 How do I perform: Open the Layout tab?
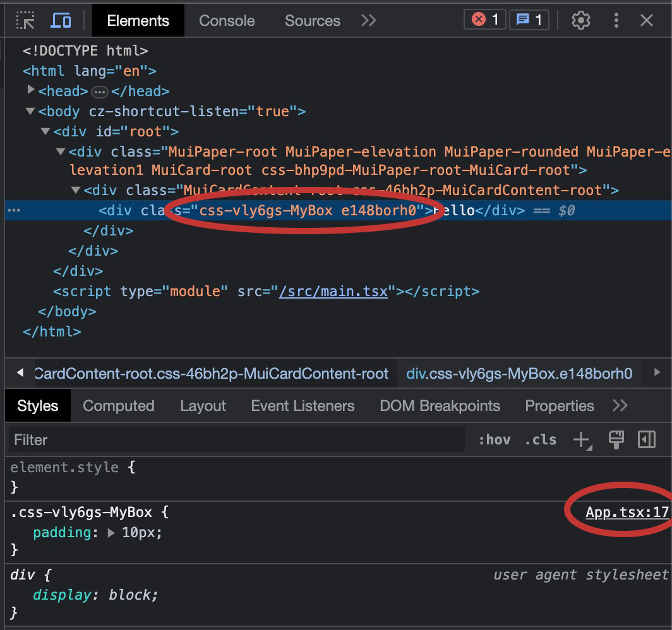pyautogui.click(x=203, y=405)
